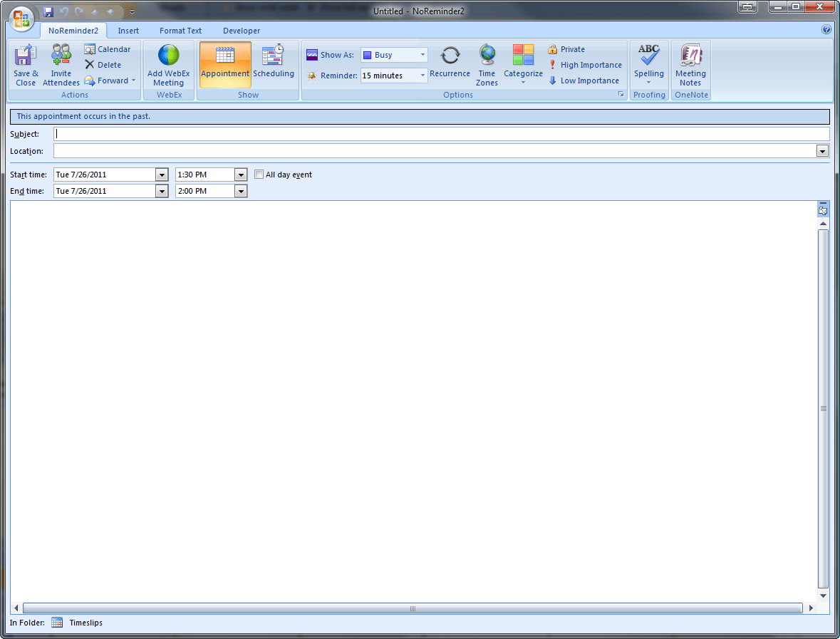Add a WebEx Meeting

click(168, 64)
